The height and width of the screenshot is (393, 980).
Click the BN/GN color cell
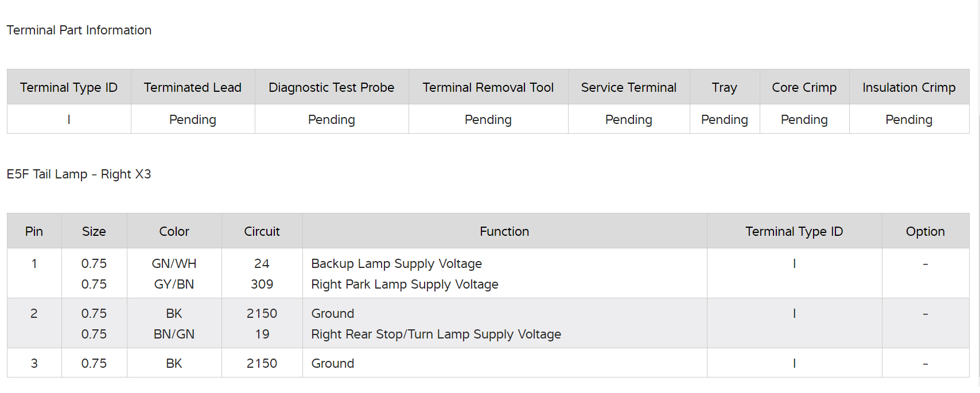tap(174, 334)
